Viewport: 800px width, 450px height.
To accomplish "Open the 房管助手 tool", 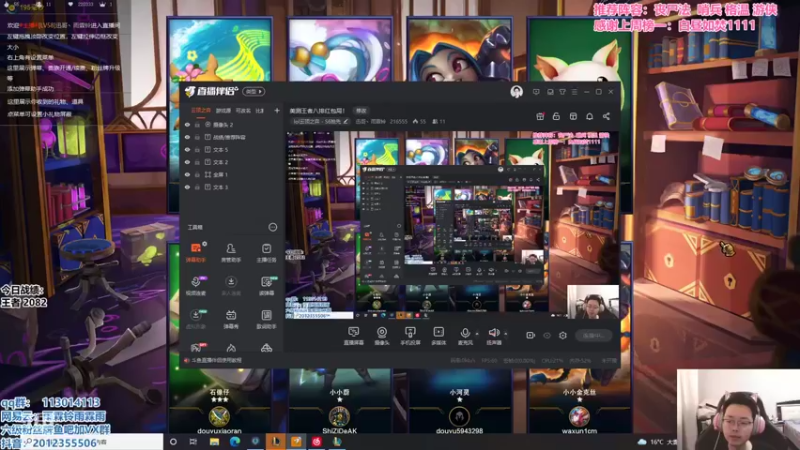I will point(231,253).
